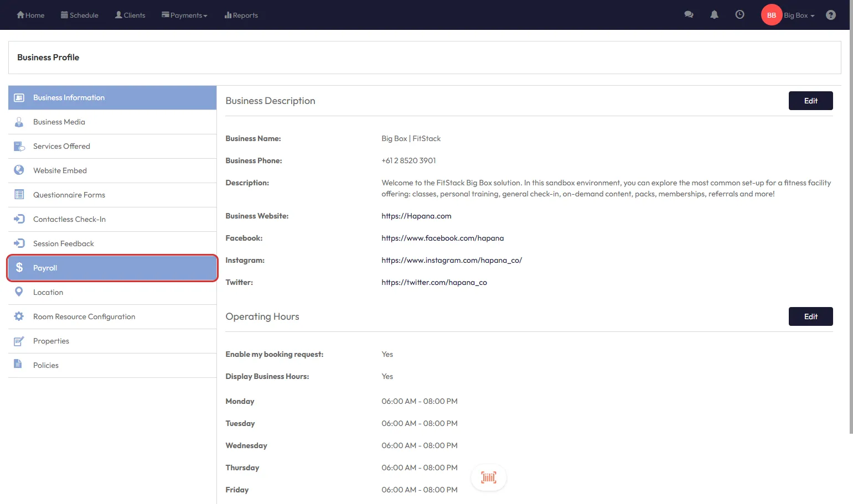The image size is (853, 504).
Task: Open the Reports menu item
Action: [x=241, y=15]
